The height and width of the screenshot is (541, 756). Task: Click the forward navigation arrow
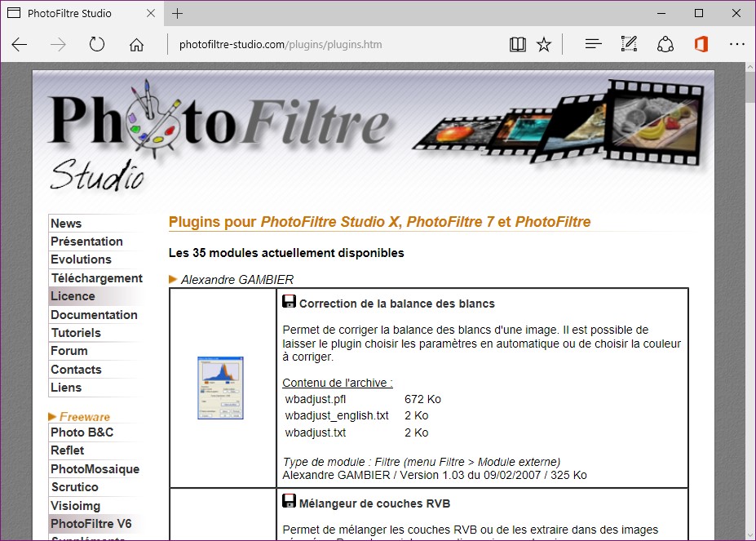click(58, 44)
